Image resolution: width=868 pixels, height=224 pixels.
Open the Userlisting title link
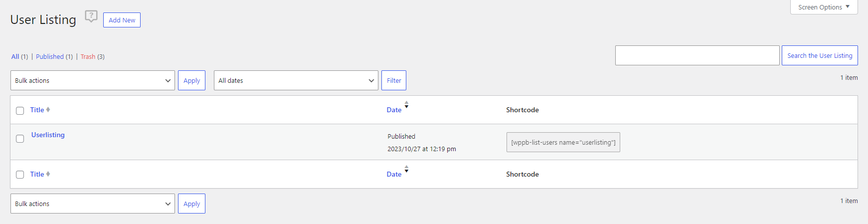pyautogui.click(x=48, y=135)
